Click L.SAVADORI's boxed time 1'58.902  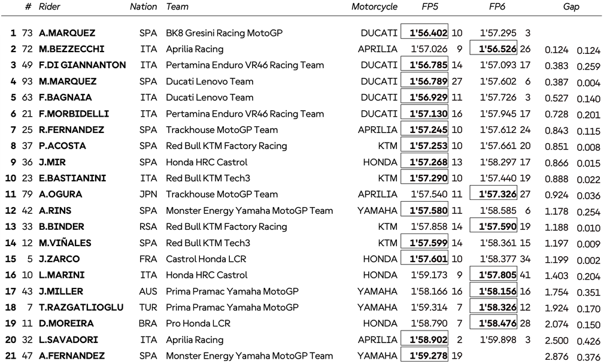pyautogui.click(x=424, y=340)
